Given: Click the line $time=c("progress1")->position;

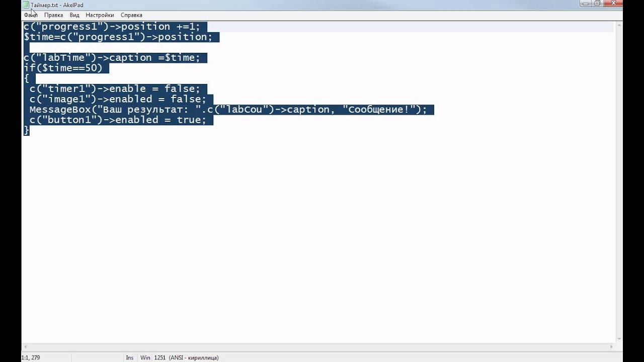Looking at the screenshot, I should (118, 37).
